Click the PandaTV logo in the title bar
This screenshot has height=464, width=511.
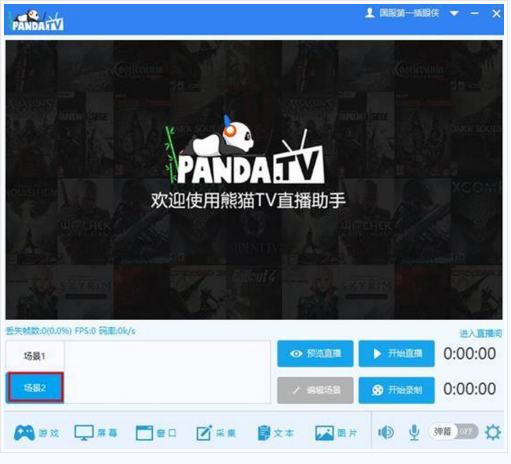click(x=36, y=20)
